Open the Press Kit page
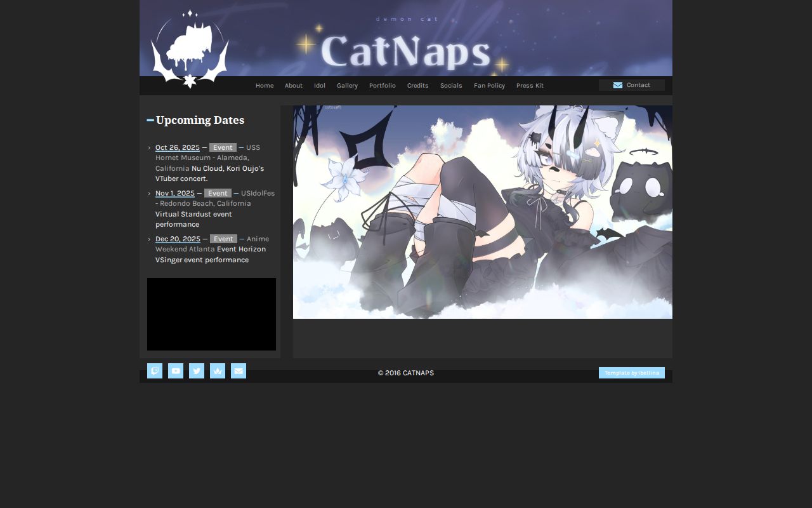The image size is (812, 508). pos(530,86)
